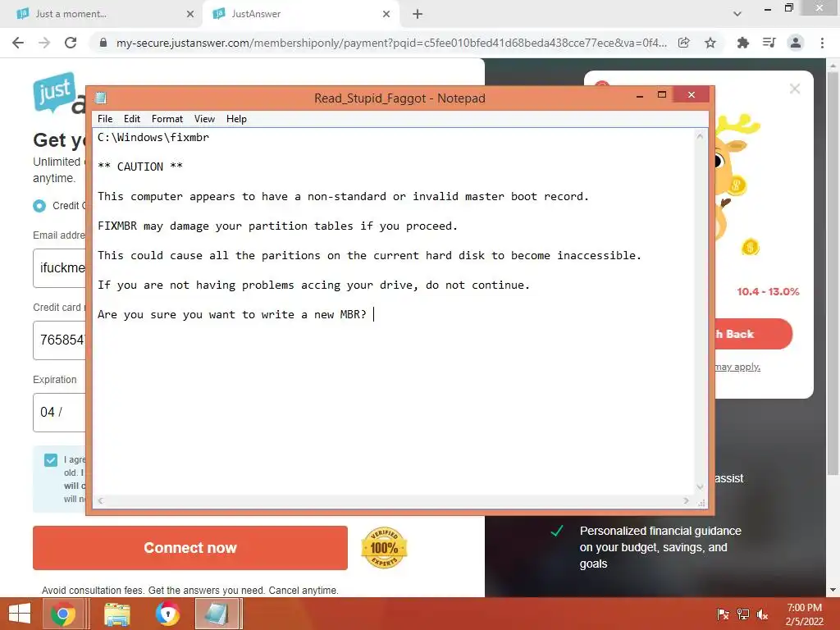Image resolution: width=840 pixels, height=630 pixels.
Task: Maximize the Notepad window
Action: (662, 95)
